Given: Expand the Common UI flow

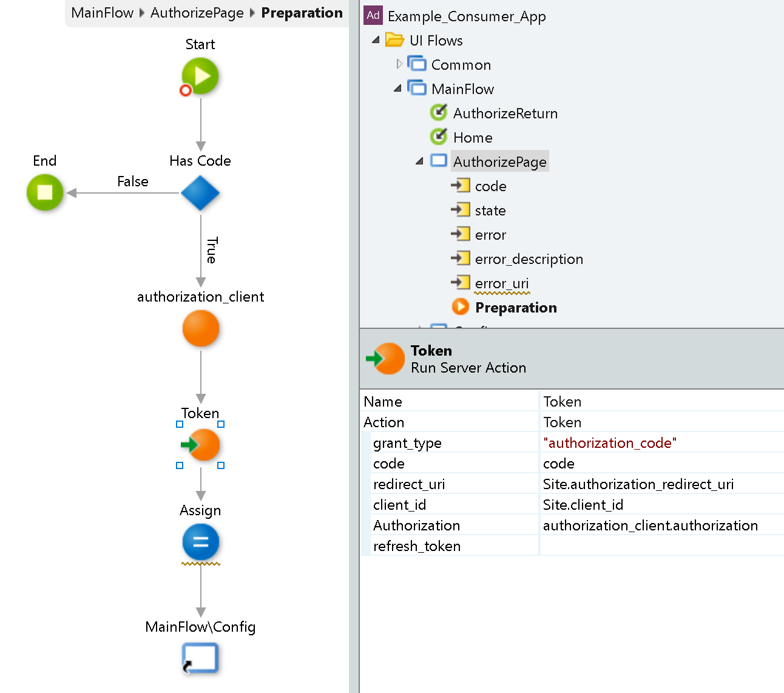Looking at the screenshot, I should [x=399, y=64].
